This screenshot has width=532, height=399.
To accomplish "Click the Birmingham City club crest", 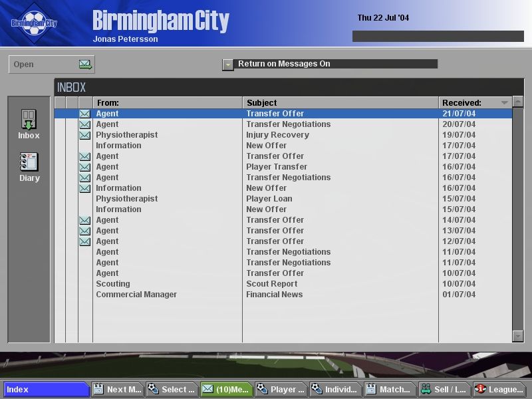I will tap(34, 23).
